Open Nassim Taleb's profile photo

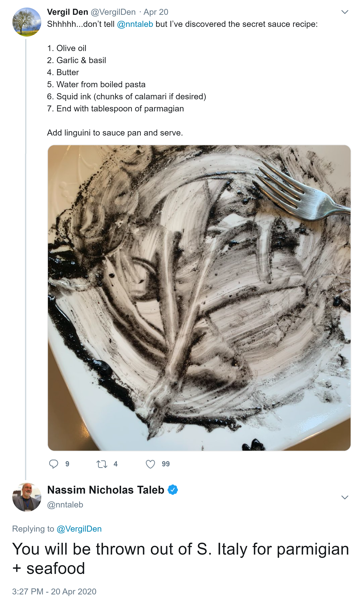point(27,497)
